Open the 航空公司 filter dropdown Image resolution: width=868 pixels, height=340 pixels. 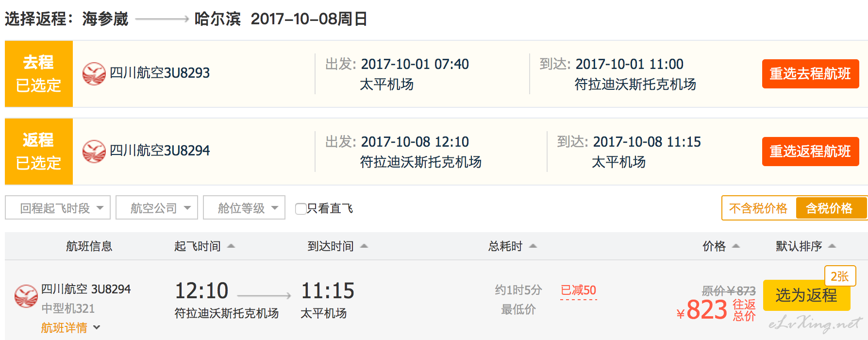[x=157, y=208]
